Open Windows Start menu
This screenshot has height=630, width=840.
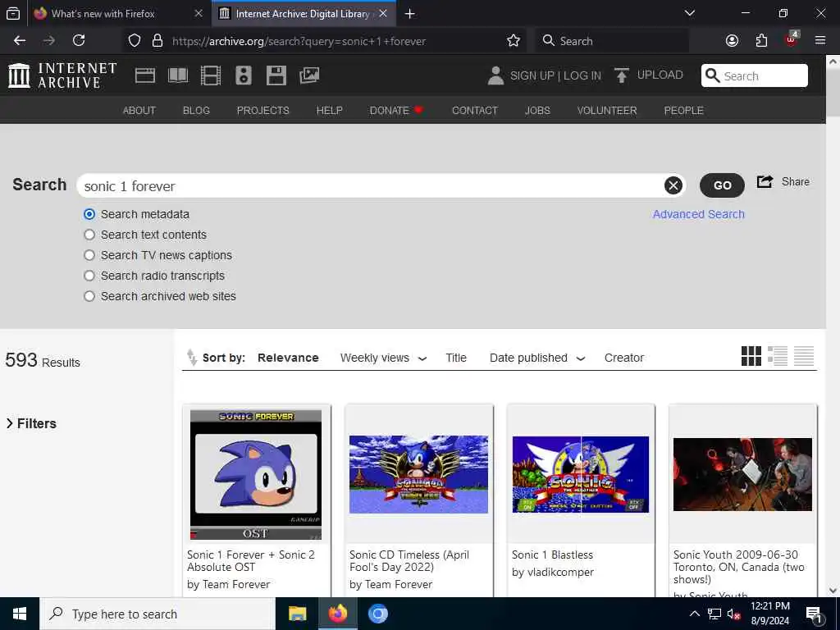20,614
